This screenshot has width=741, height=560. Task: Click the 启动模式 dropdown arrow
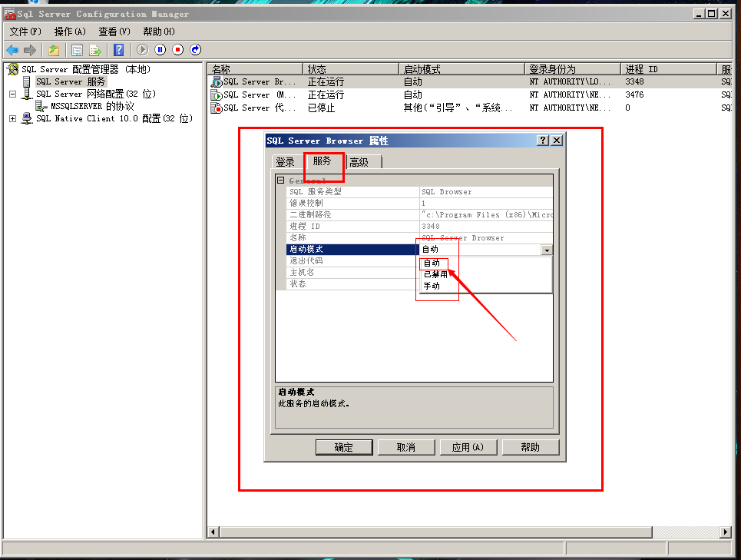point(546,250)
